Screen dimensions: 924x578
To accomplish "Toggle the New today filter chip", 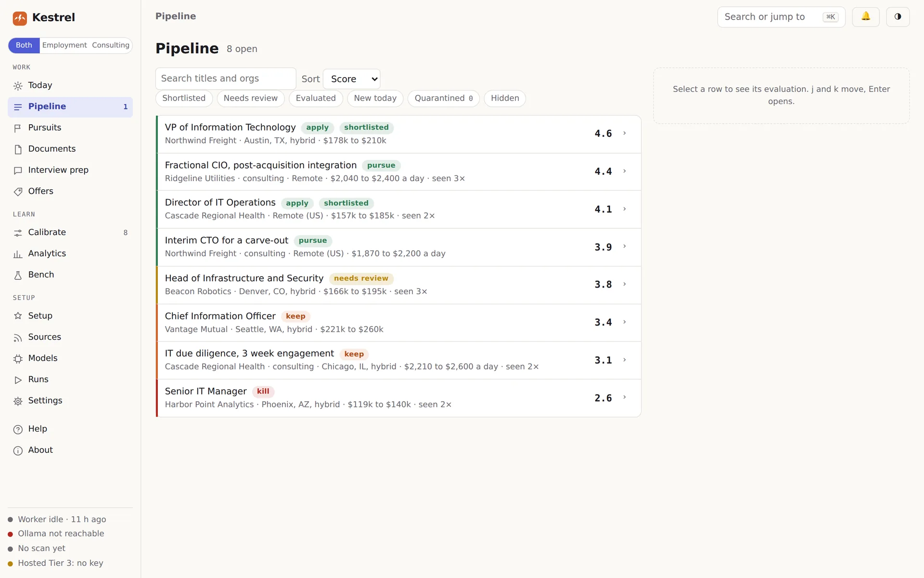I will tap(375, 98).
